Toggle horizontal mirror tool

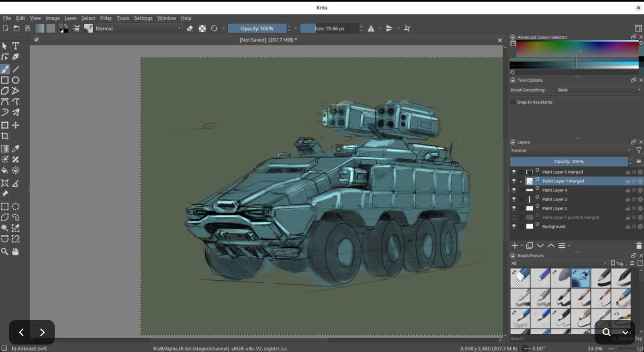click(x=371, y=29)
